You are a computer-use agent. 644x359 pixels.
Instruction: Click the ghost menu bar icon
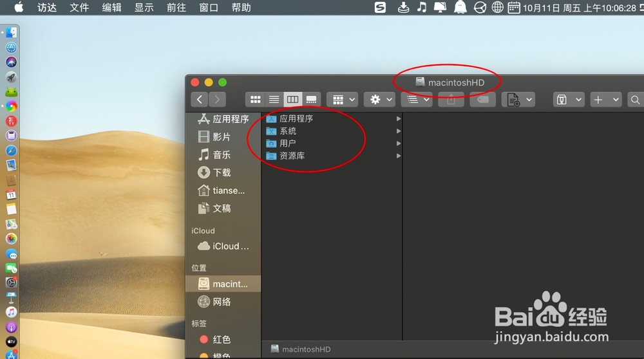[460, 7]
